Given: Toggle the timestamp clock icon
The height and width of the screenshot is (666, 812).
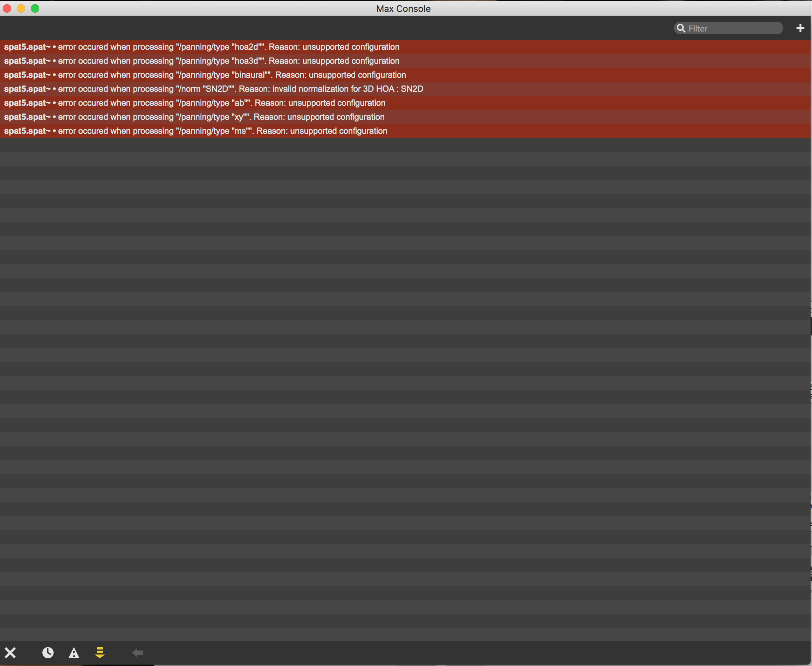Looking at the screenshot, I should tap(48, 653).
